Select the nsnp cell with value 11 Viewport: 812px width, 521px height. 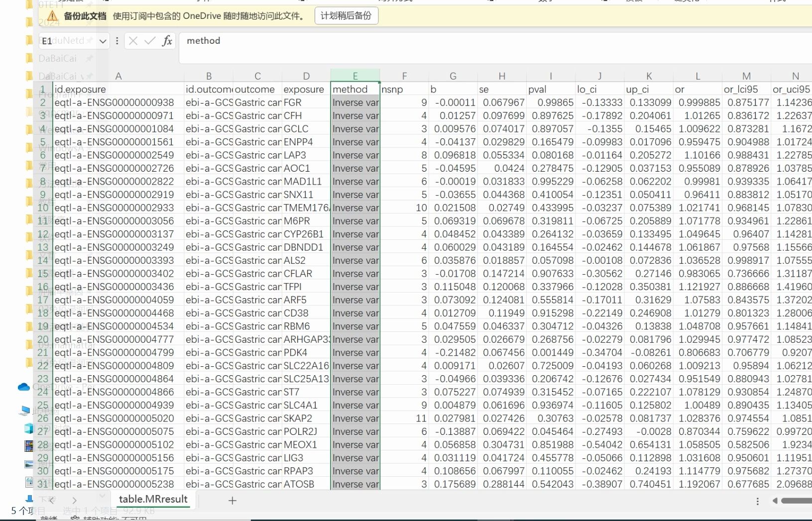point(404,418)
